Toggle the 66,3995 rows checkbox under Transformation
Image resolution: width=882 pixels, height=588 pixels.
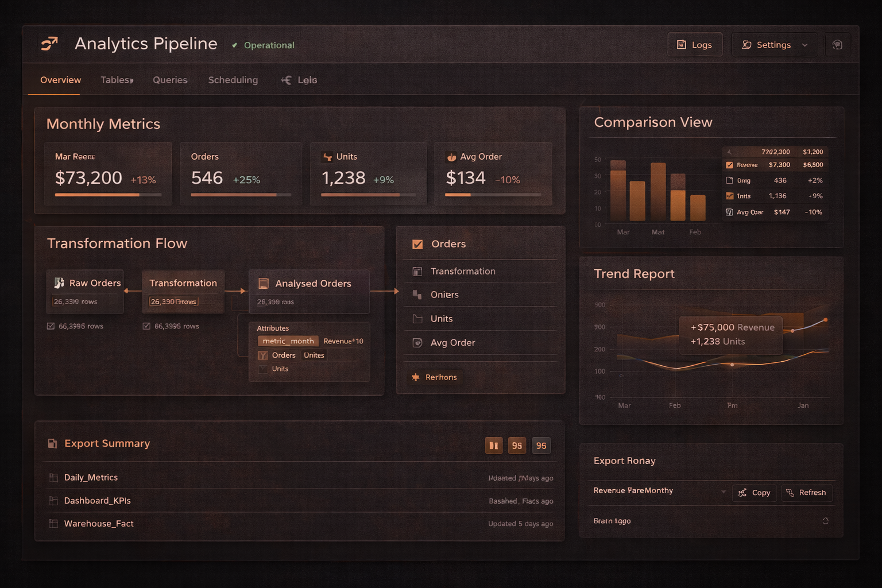147,326
